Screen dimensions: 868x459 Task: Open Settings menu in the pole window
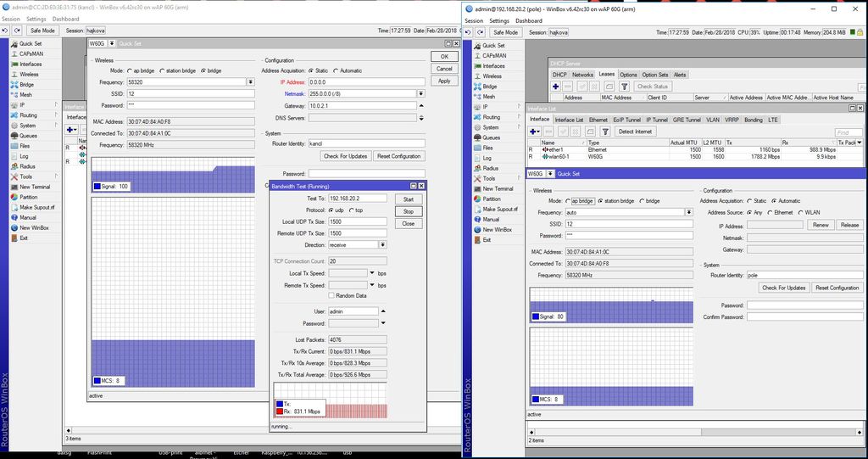tap(498, 20)
